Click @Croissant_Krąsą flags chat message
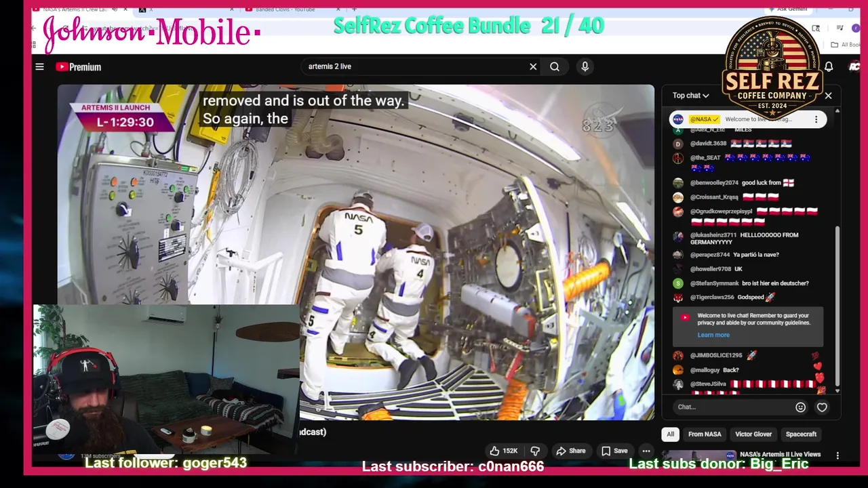The height and width of the screenshot is (488, 868). click(726, 197)
